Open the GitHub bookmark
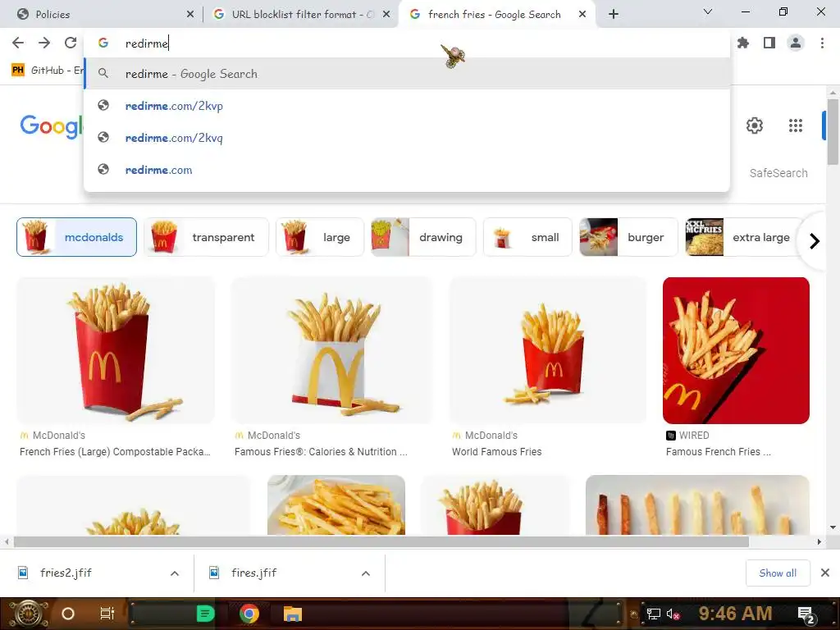Image resolution: width=840 pixels, height=630 pixels. coord(47,71)
